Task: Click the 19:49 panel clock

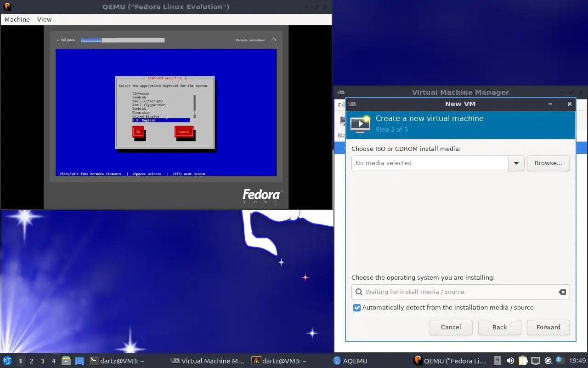Action: [x=577, y=361]
